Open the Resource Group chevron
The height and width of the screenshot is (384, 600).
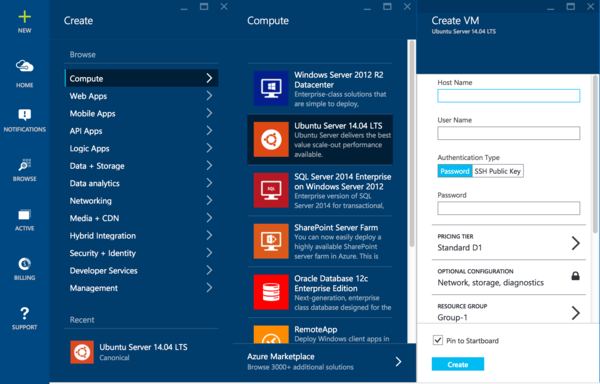(x=576, y=313)
